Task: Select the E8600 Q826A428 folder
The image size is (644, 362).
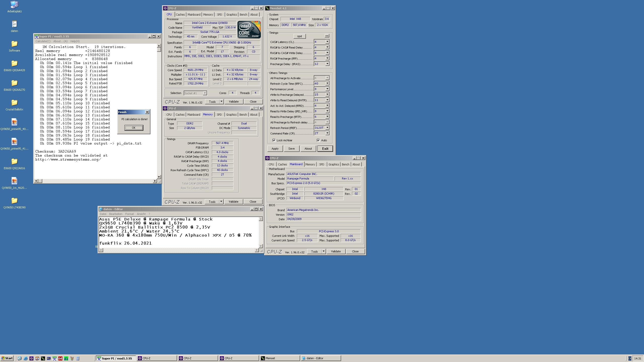Action: coord(14,66)
